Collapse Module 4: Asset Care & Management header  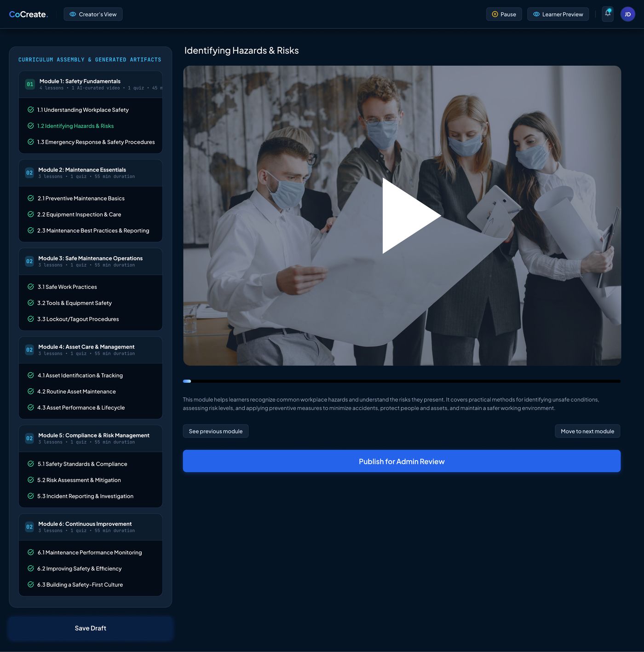pos(91,350)
